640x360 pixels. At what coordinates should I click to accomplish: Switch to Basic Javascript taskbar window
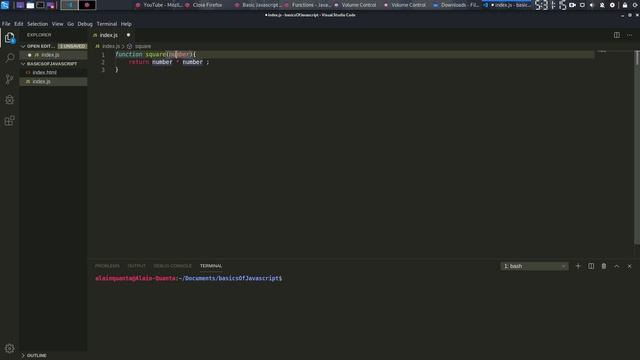258,5
